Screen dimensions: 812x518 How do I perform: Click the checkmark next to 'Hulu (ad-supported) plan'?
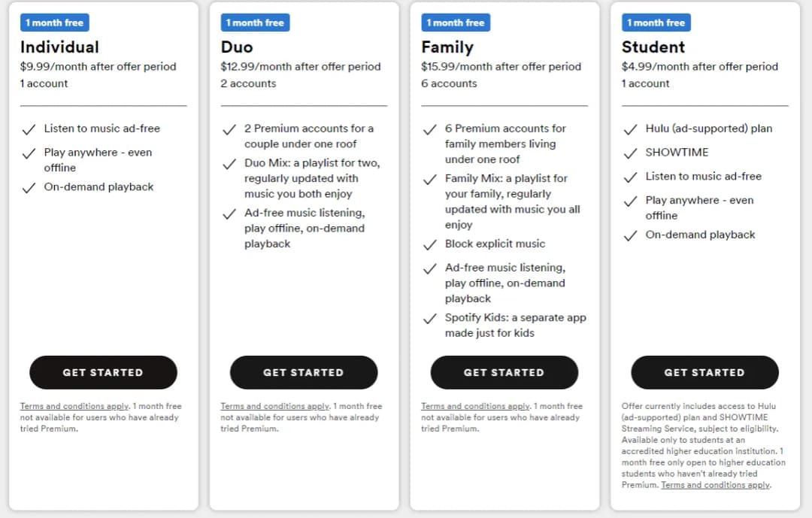[631, 129]
